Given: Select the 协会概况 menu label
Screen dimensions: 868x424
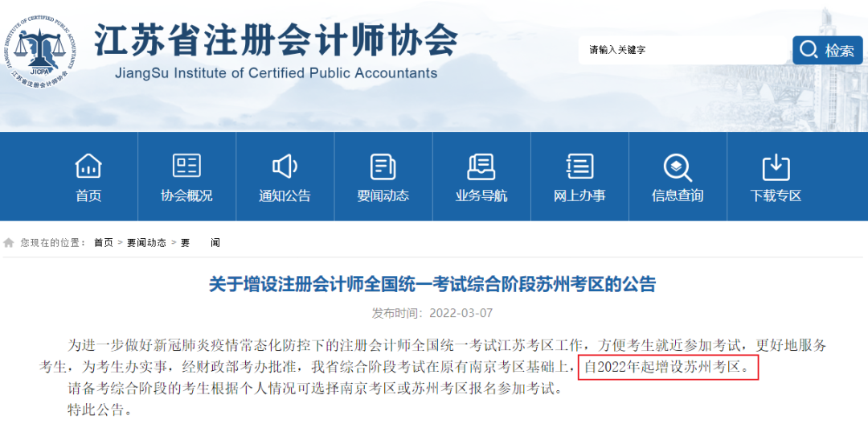Looking at the screenshot, I should point(186,196).
